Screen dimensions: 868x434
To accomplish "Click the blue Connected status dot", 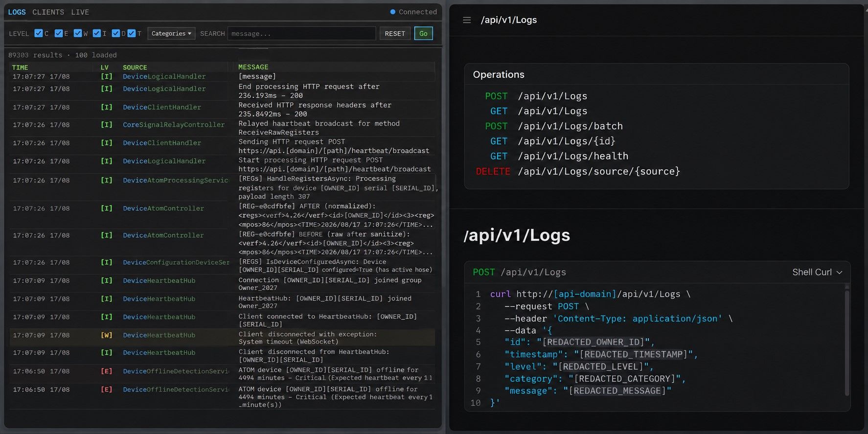I will tap(393, 12).
